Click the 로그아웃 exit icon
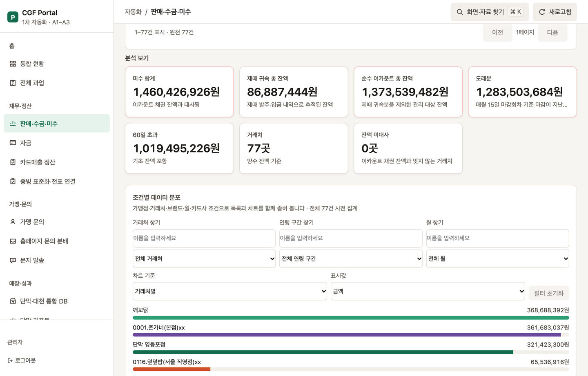 (10, 361)
